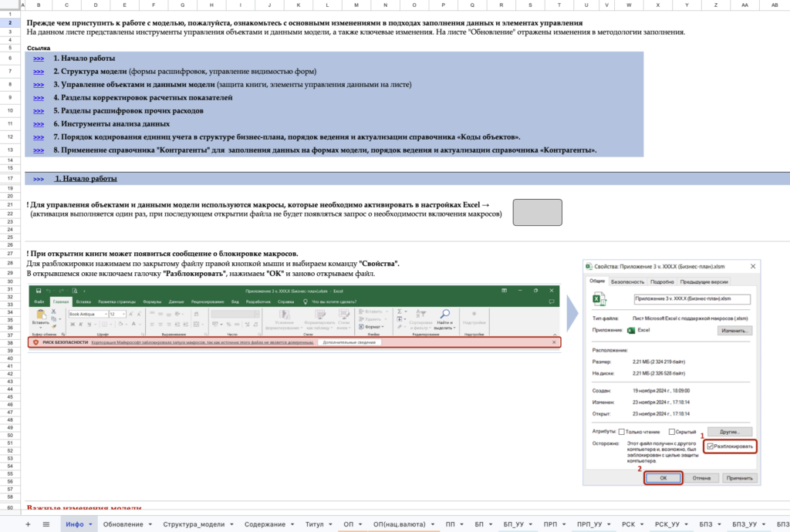Expand the Обновление tab dropdown arrow

150,524
